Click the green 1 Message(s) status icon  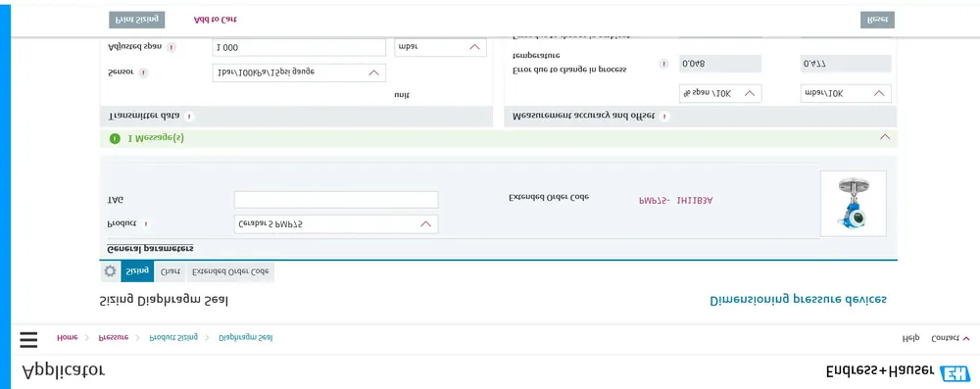(x=115, y=138)
